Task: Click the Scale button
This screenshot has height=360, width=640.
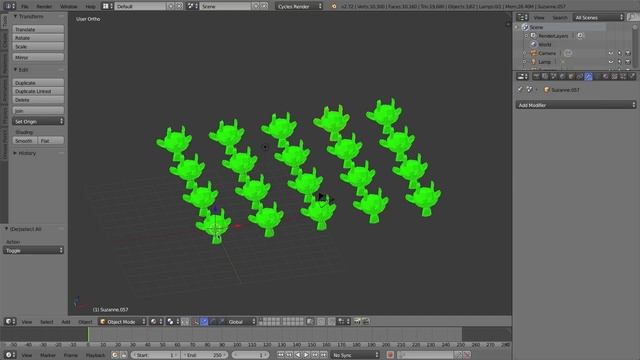Action: coord(38,47)
